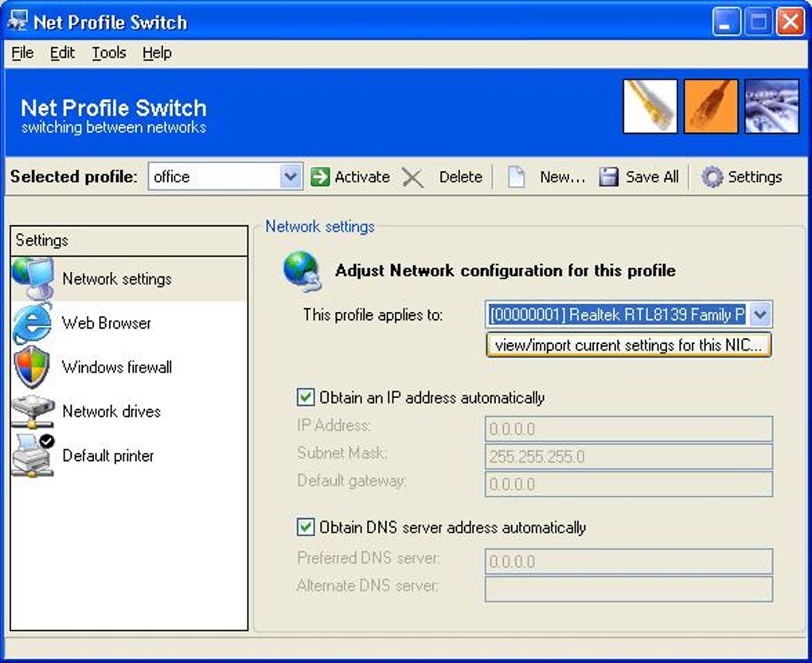
Task: Select the Network settings globe-monitor icon
Action: tap(33, 279)
